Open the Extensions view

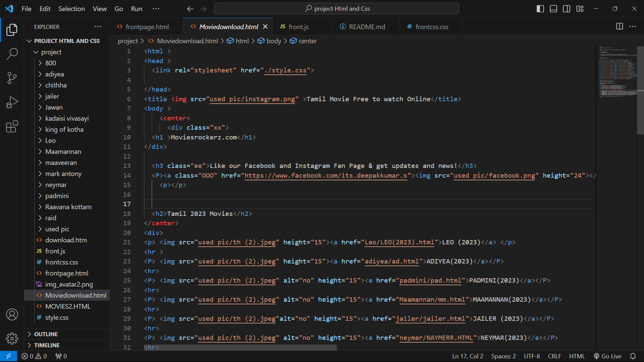12,127
